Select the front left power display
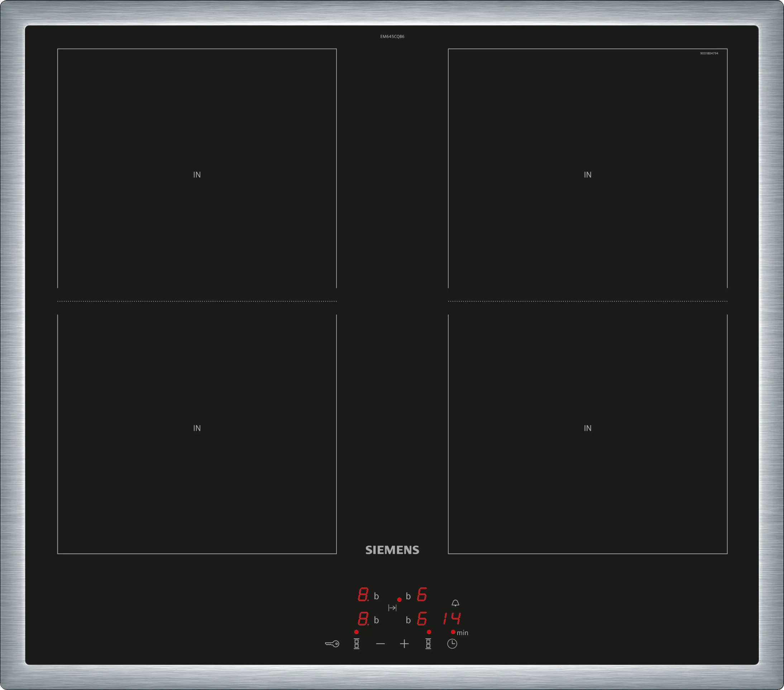Viewport: 784px width, 690px height. click(363, 619)
